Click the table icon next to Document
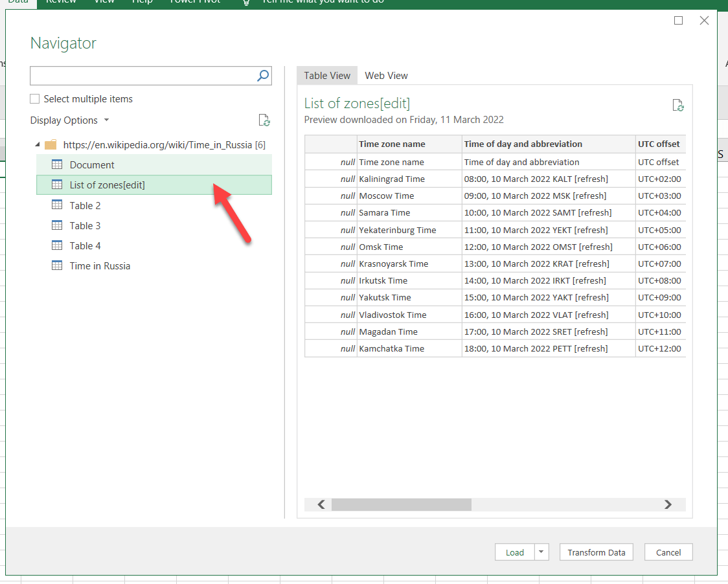Image resolution: width=728 pixels, height=584 pixels. pyautogui.click(x=57, y=164)
